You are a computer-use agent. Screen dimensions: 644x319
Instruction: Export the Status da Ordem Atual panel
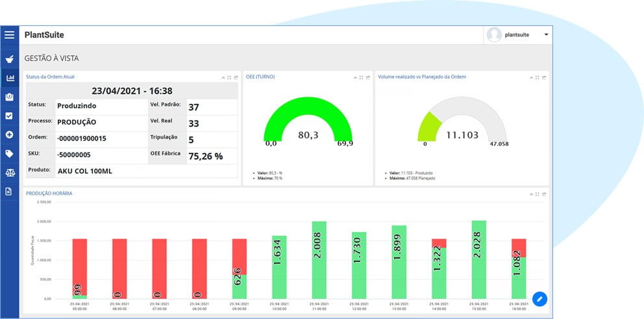[x=236, y=78]
